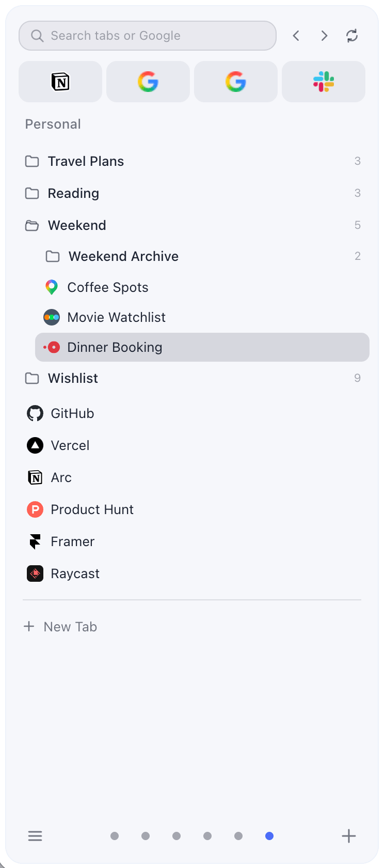Select the Framer tab
Viewport: 385px width, 868px height.
(72, 541)
